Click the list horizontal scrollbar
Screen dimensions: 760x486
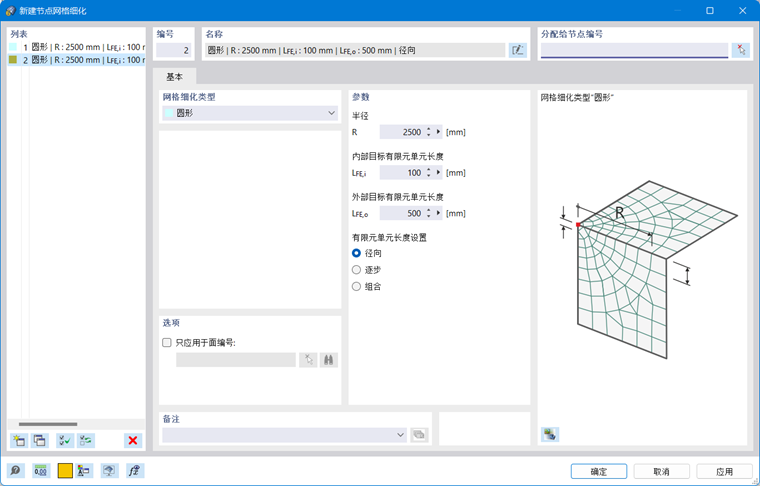click(x=48, y=424)
